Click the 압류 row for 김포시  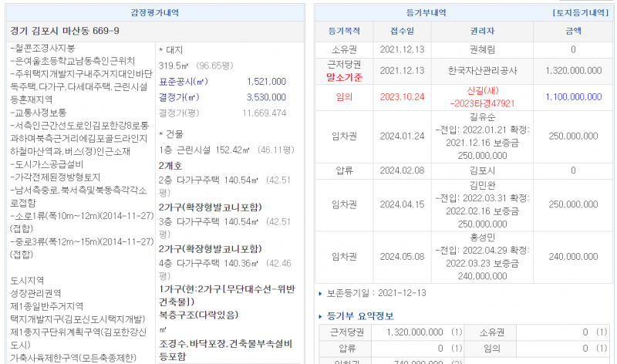click(x=343, y=170)
